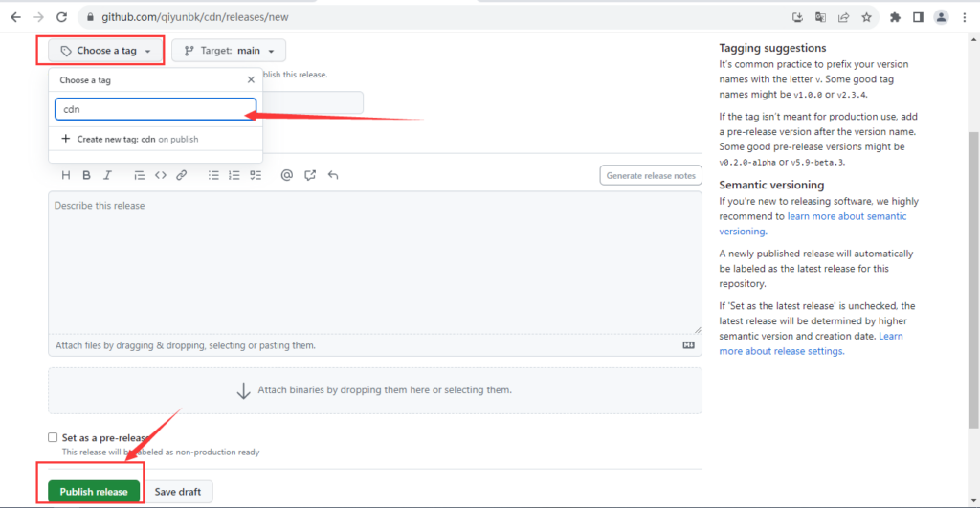Image resolution: width=980 pixels, height=508 pixels.
Task: Click the install app icon in address bar
Action: [x=797, y=17]
